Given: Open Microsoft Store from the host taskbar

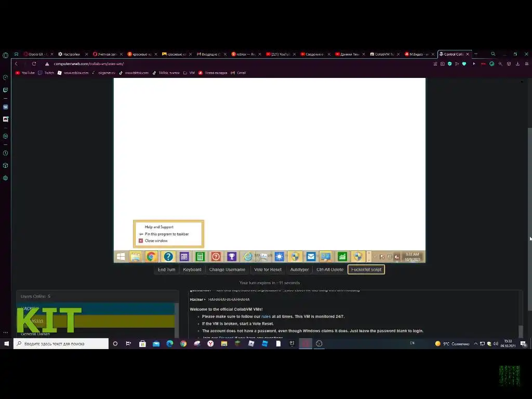Looking at the screenshot, I should [x=142, y=344].
